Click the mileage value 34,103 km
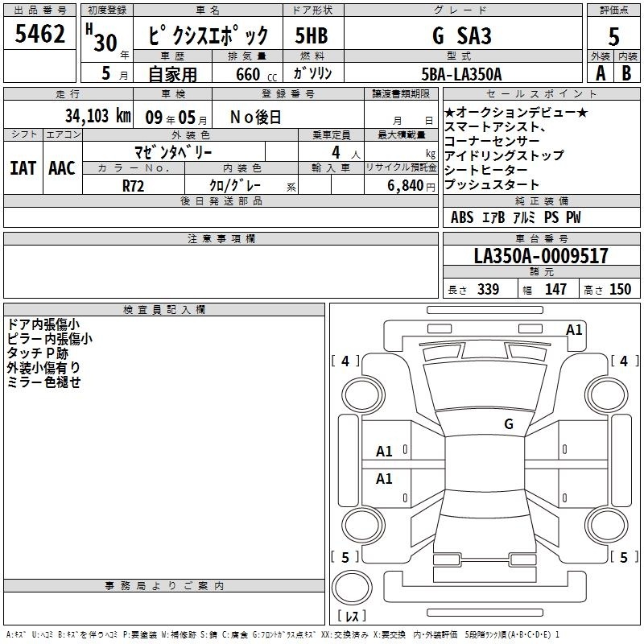 pyautogui.click(x=97, y=116)
